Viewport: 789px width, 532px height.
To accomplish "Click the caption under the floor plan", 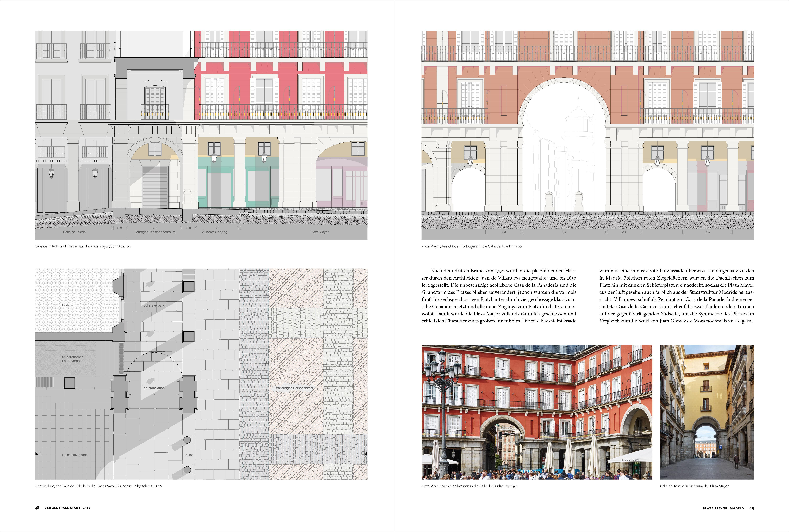I will 98,486.
